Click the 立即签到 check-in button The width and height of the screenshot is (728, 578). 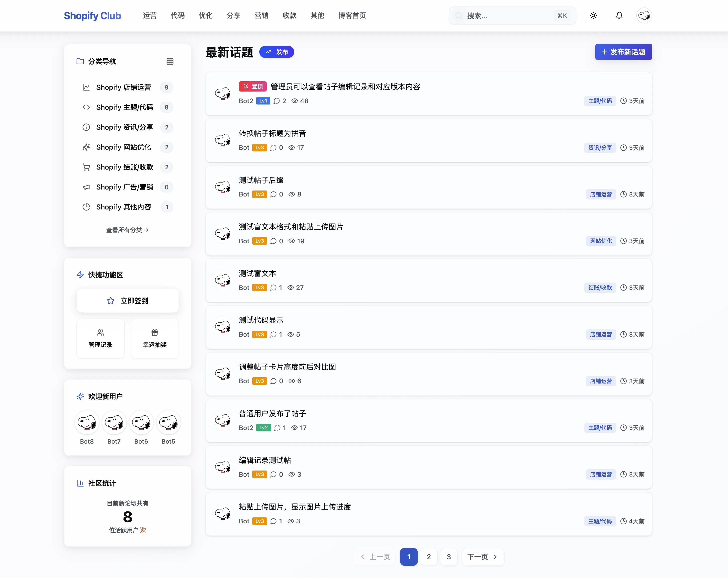pyautogui.click(x=128, y=300)
